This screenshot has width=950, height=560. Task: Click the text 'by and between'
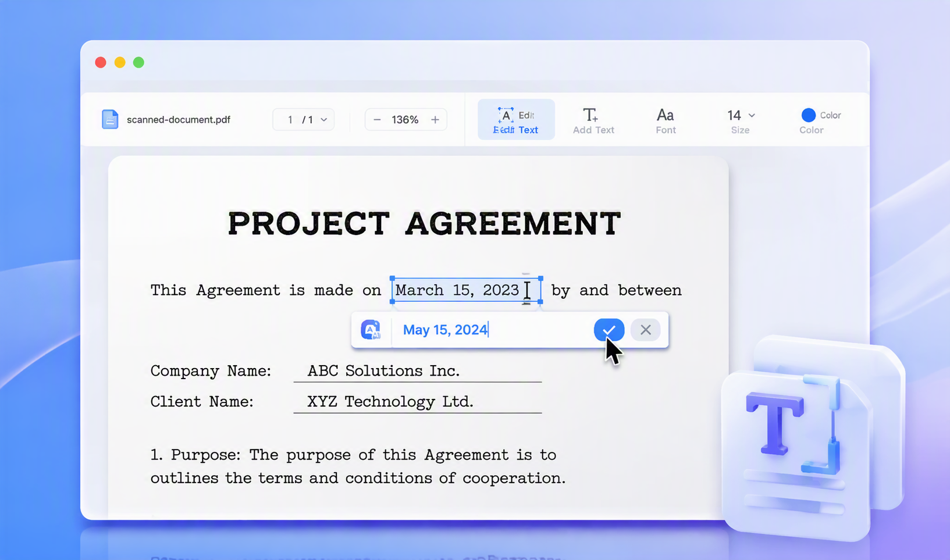(617, 290)
